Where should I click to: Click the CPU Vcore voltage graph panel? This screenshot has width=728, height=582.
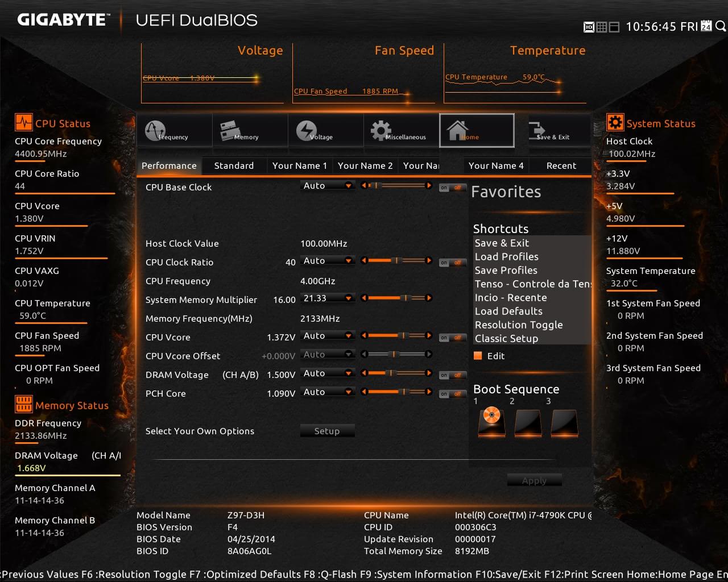pyautogui.click(x=213, y=73)
